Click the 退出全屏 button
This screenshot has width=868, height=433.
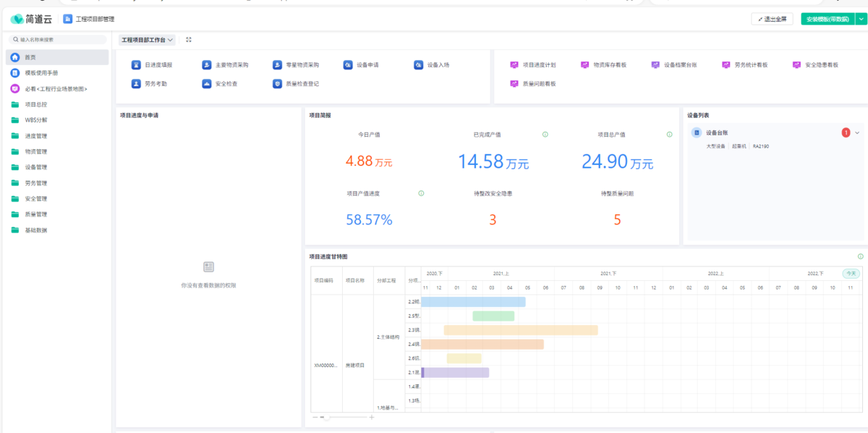point(773,19)
